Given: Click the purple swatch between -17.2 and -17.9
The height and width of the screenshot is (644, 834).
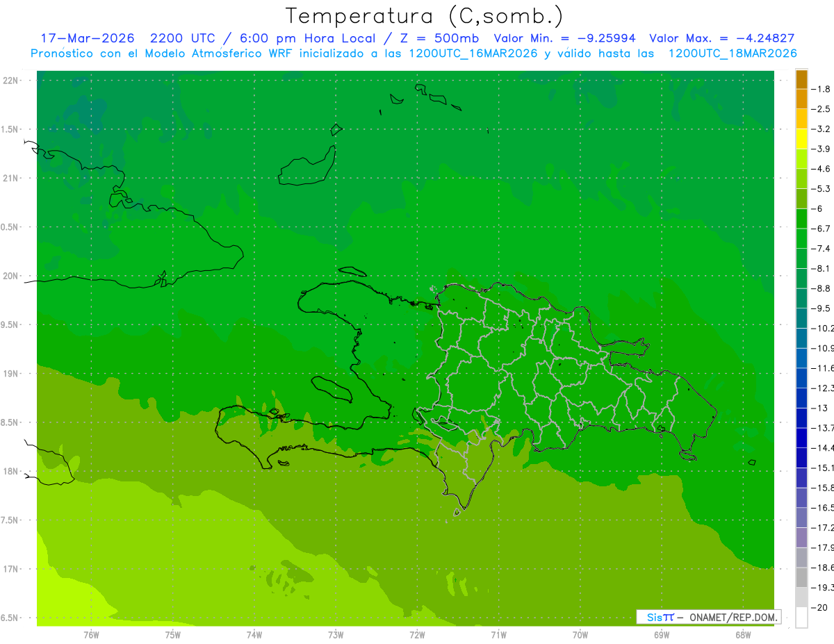Looking at the screenshot, I should tap(801, 538).
